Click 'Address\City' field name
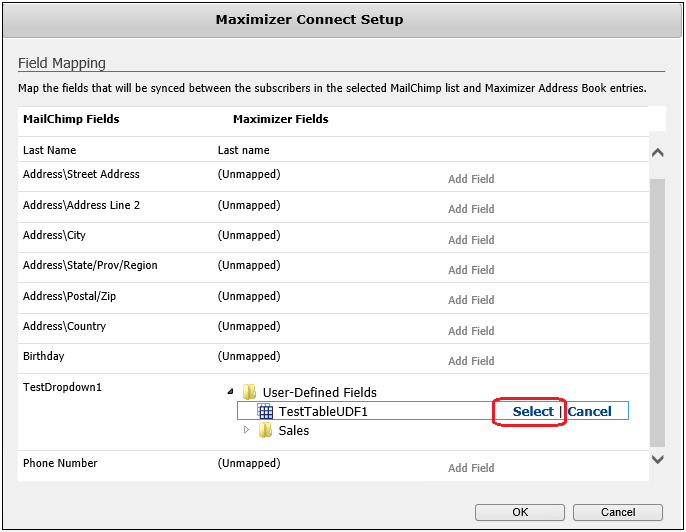The width and height of the screenshot is (686, 532). [54, 235]
